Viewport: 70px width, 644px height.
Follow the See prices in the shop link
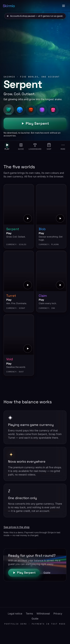pos(16,527)
